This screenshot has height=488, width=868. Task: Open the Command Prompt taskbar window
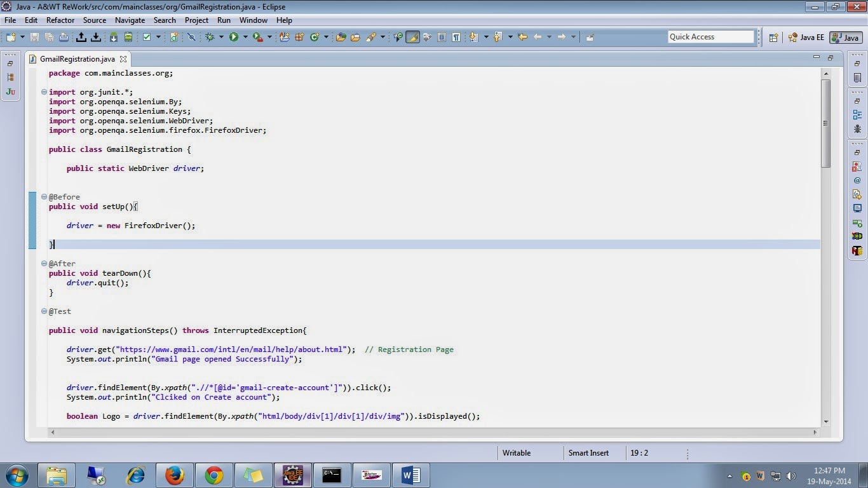coord(332,475)
